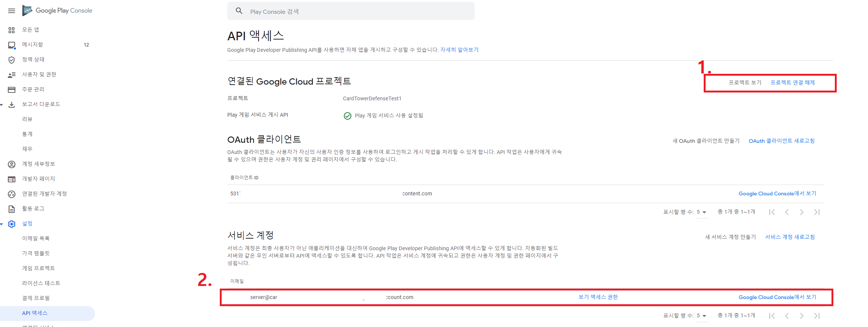Image resolution: width=868 pixels, height=327 pixels.
Task: Select 게임 프로젝트 in settings
Action: [38, 268]
